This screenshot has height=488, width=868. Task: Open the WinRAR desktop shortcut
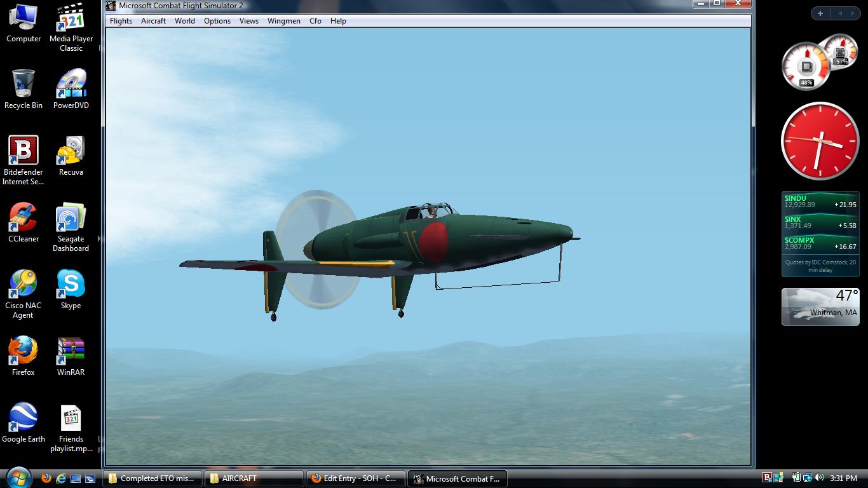[x=71, y=351]
